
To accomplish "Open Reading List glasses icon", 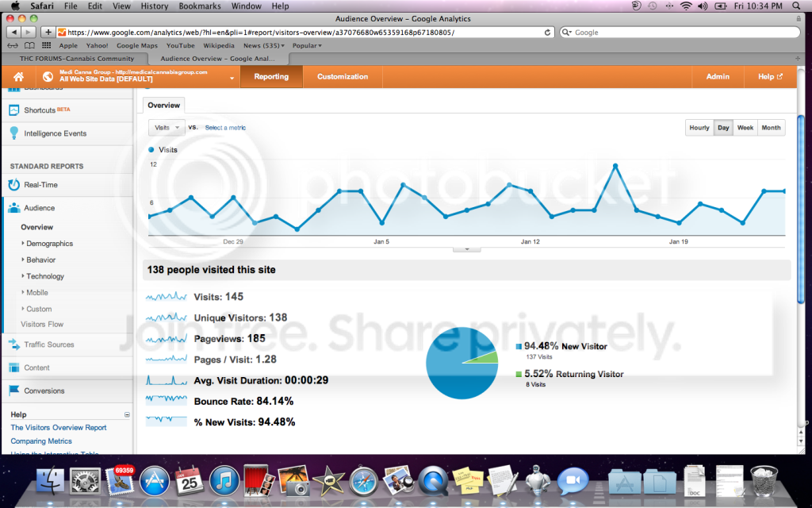I will click(13, 45).
